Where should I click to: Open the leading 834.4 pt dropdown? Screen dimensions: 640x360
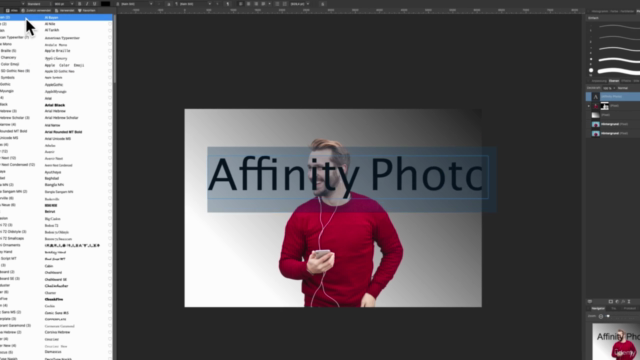tap(300, 4)
